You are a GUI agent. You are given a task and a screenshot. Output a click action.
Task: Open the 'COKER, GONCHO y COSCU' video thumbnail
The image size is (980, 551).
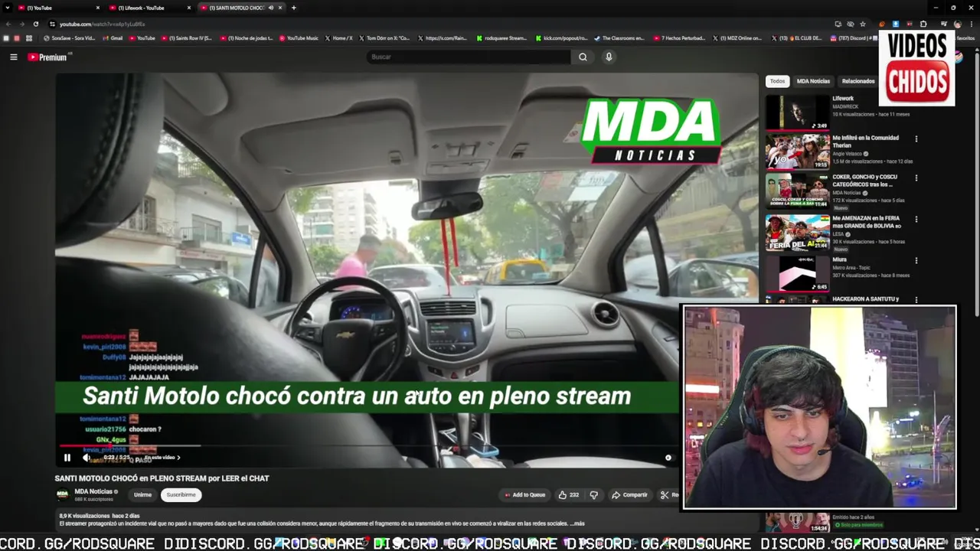[x=797, y=191]
